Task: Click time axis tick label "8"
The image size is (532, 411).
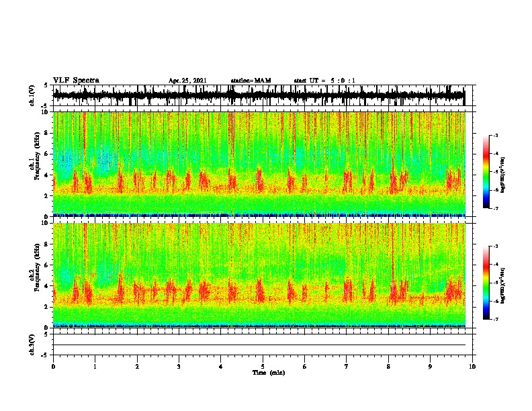Action: tap(388, 367)
